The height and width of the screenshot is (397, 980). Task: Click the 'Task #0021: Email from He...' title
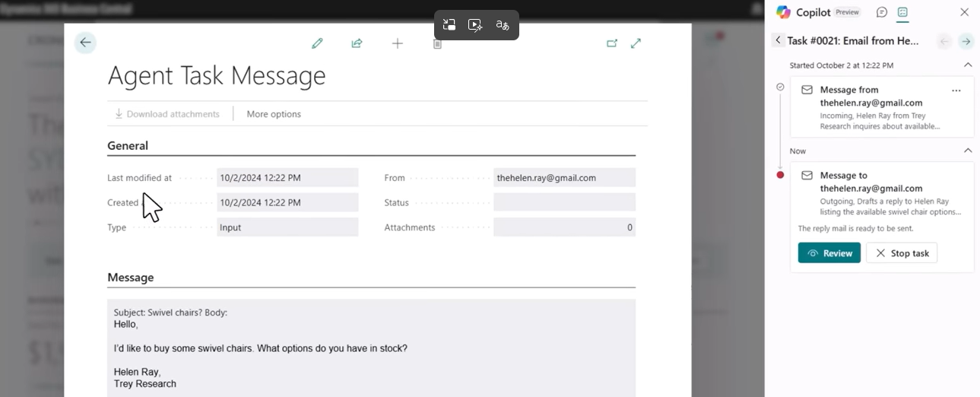coord(853,41)
